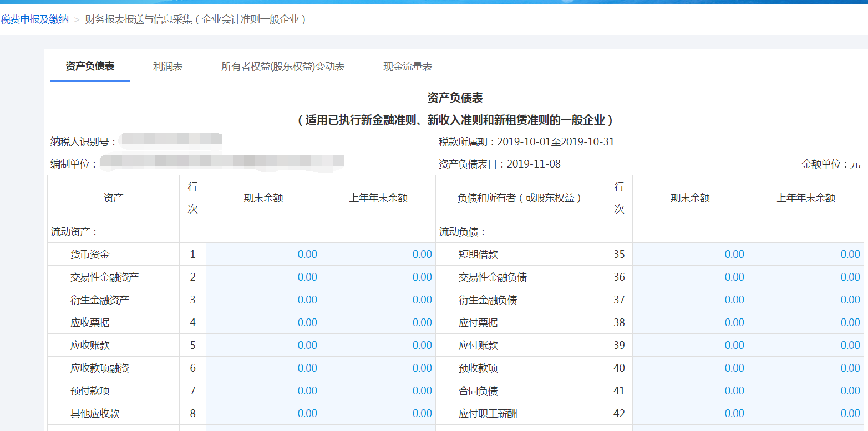Image resolution: width=868 pixels, height=431 pixels.
Task: Edit 衍生金融负债 期末余额 field
Action: click(690, 300)
